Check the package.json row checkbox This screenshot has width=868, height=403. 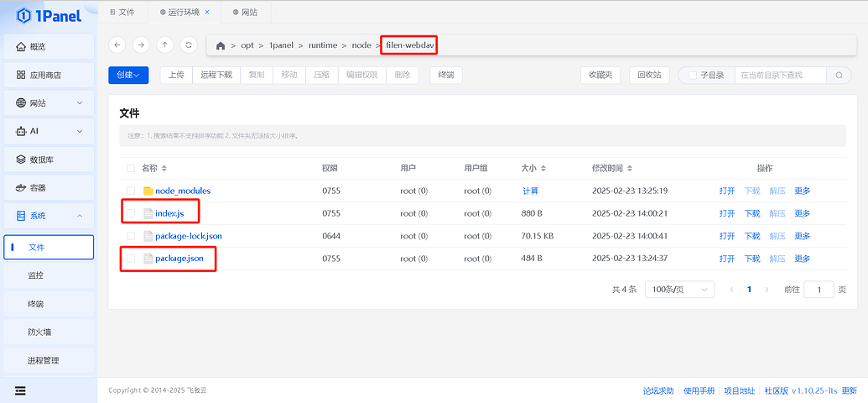pos(131,259)
